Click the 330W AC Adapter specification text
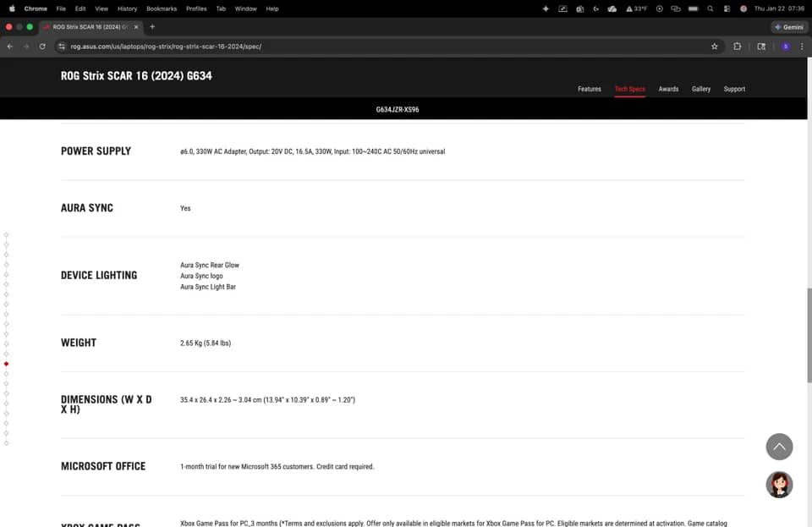This screenshot has width=812, height=527. point(312,151)
